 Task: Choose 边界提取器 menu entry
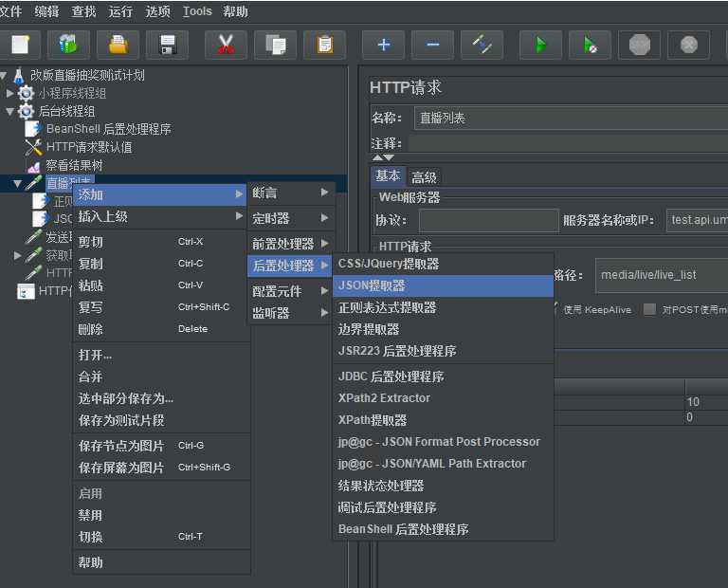[444, 329]
